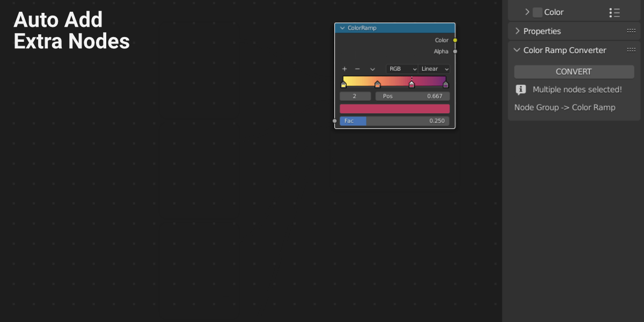Click the yellow Color output socket
This screenshot has height=322, width=644.
pyautogui.click(x=455, y=40)
